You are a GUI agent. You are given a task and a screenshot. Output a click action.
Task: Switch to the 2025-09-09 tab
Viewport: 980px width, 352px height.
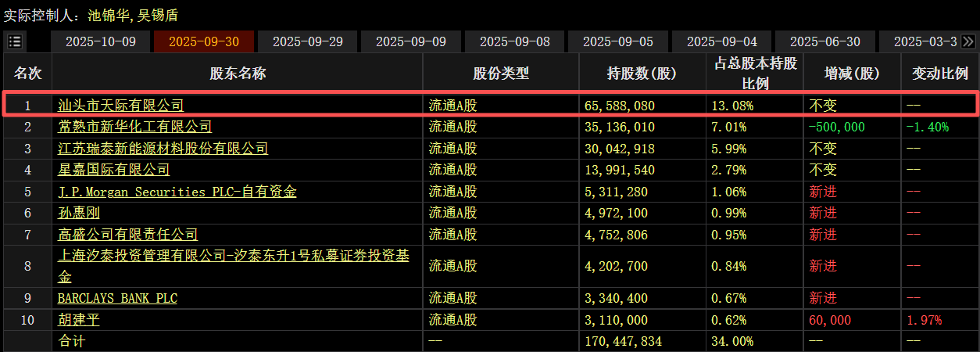[411, 41]
